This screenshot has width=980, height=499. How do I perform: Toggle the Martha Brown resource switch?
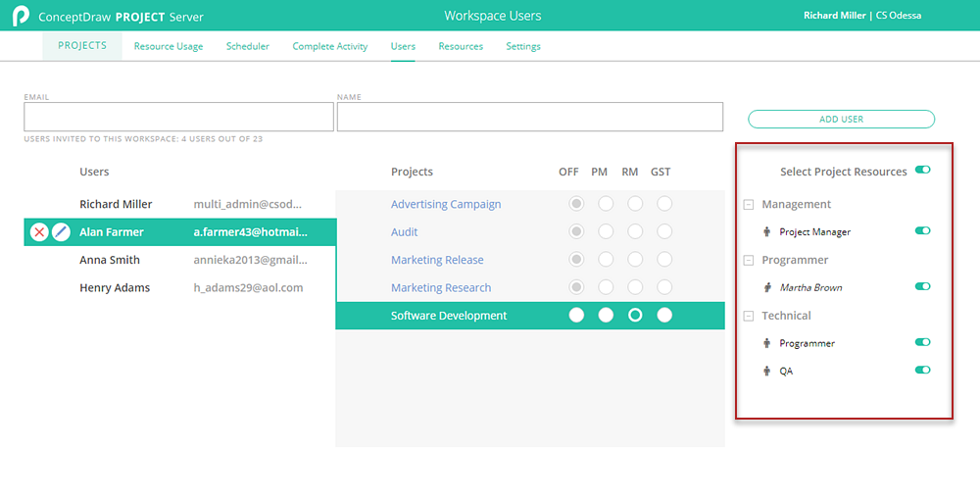pos(922,286)
